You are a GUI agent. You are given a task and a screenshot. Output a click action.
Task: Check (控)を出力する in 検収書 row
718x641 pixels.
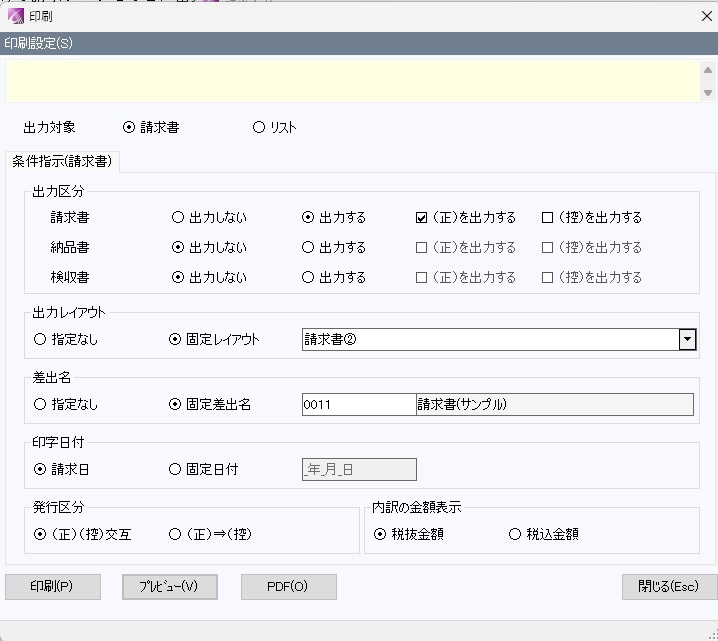pos(592,277)
